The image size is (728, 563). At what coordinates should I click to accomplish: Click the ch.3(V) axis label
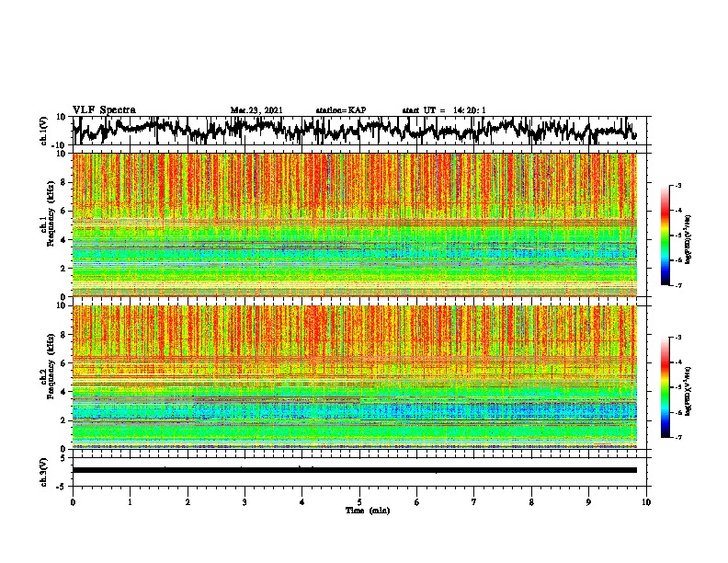(44, 472)
